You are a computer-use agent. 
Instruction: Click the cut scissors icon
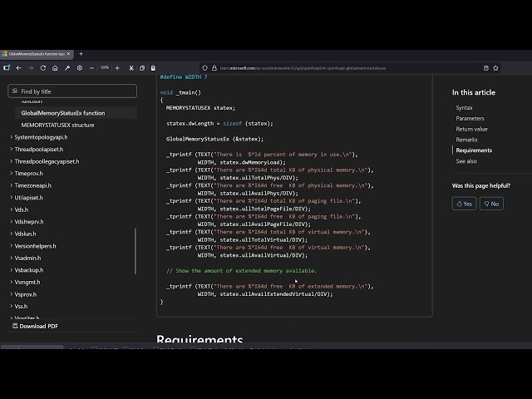click(x=131, y=68)
